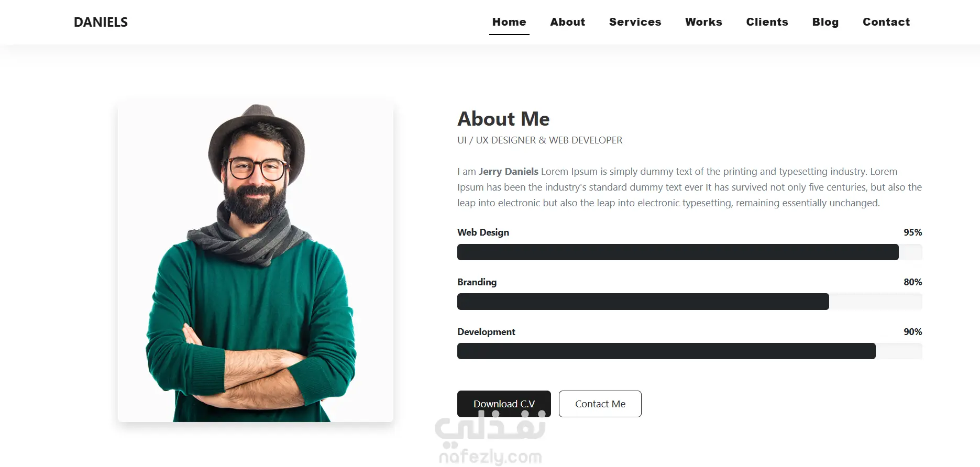Viewport: 980px width, 467px height.
Task: Click the Contact Me button
Action: (x=600, y=404)
